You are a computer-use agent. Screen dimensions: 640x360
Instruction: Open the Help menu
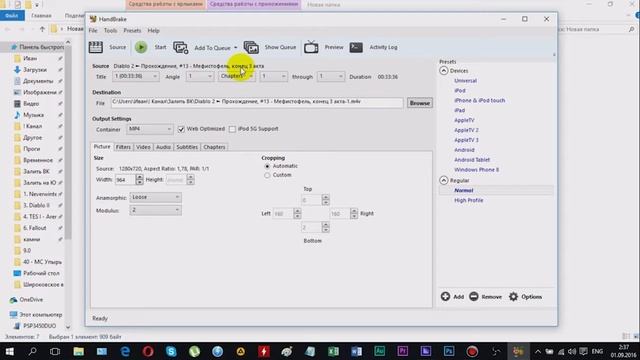pyautogui.click(x=153, y=31)
